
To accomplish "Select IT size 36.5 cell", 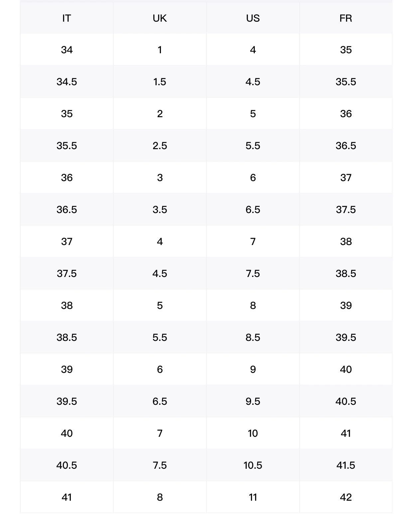I will click(x=67, y=210).
